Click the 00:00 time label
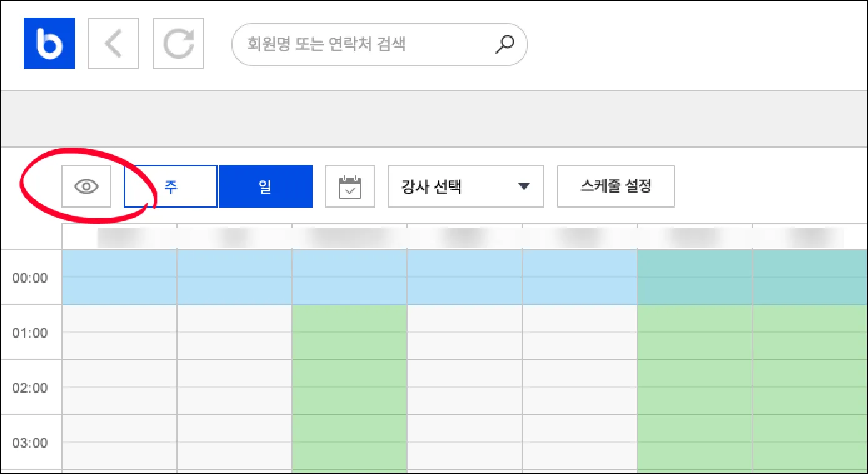The width and height of the screenshot is (868, 474). 30,278
